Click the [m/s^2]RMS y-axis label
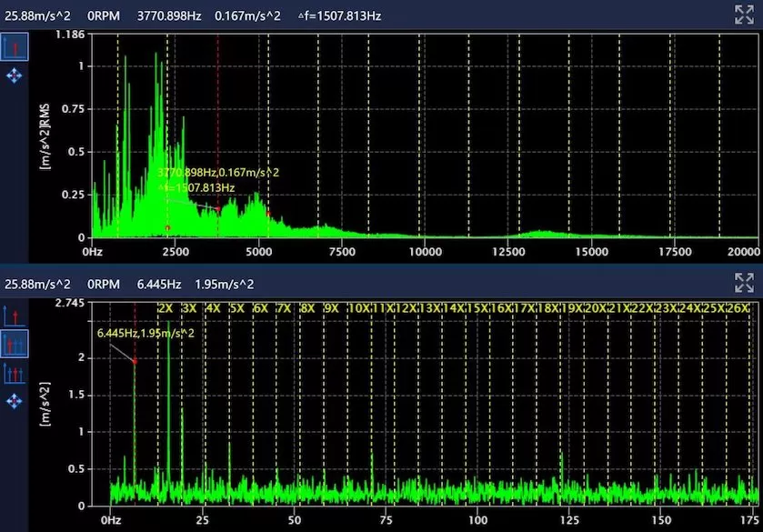The image size is (763, 532). [44, 136]
